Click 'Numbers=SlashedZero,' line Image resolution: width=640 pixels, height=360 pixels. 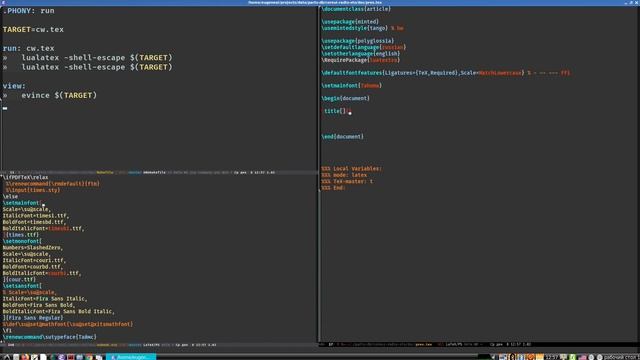(x=33, y=248)
